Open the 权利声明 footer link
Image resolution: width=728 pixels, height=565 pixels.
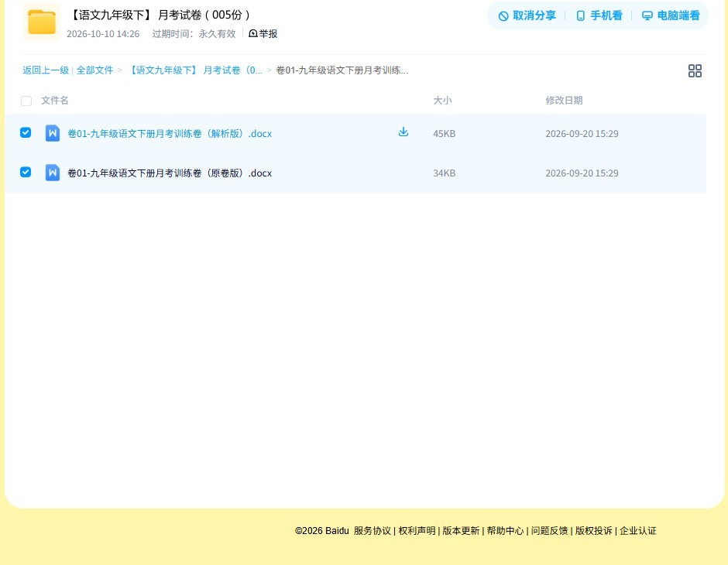[417, 531]
